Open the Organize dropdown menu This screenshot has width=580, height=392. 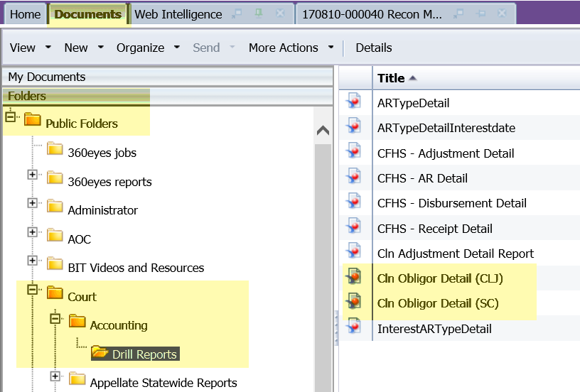[148, 48]
